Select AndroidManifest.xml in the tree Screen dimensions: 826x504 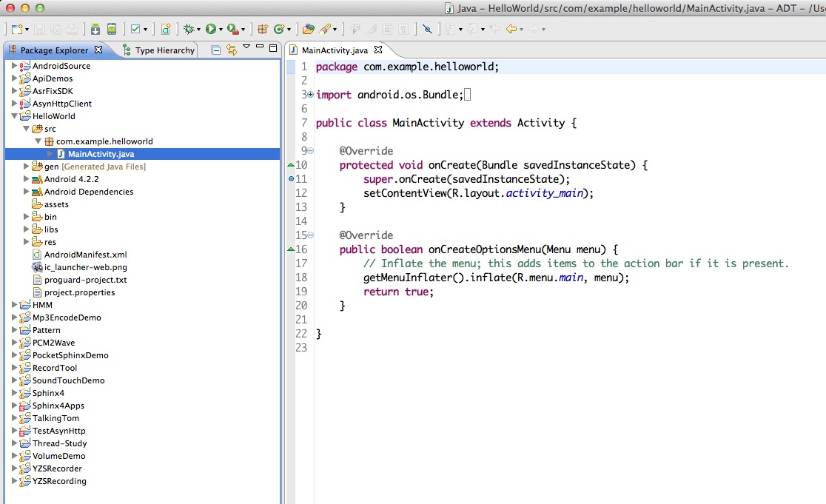click(85, 255)
